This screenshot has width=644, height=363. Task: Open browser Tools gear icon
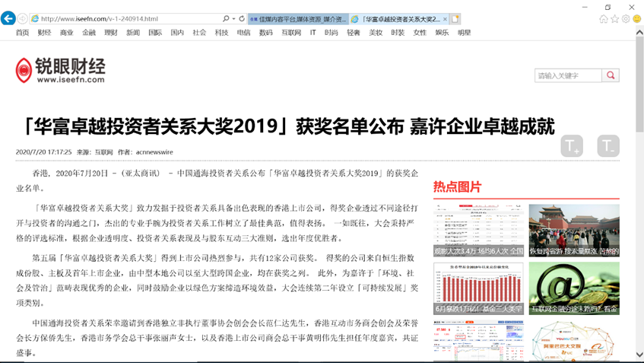click(x=626, y=18)
